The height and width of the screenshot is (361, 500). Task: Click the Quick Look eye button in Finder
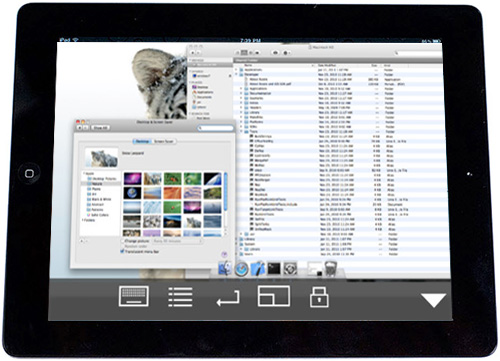pos(275,53)
